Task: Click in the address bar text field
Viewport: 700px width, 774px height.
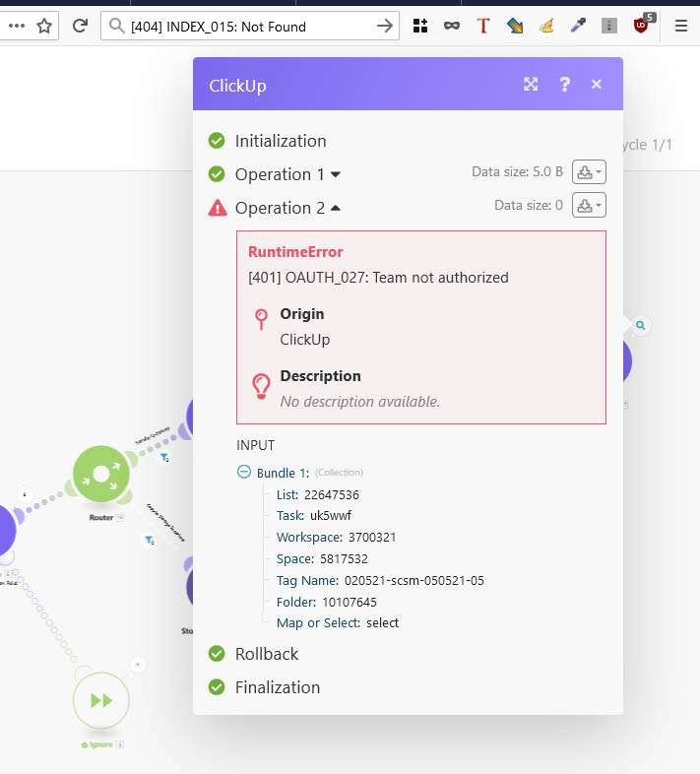Action: point(250,27)
